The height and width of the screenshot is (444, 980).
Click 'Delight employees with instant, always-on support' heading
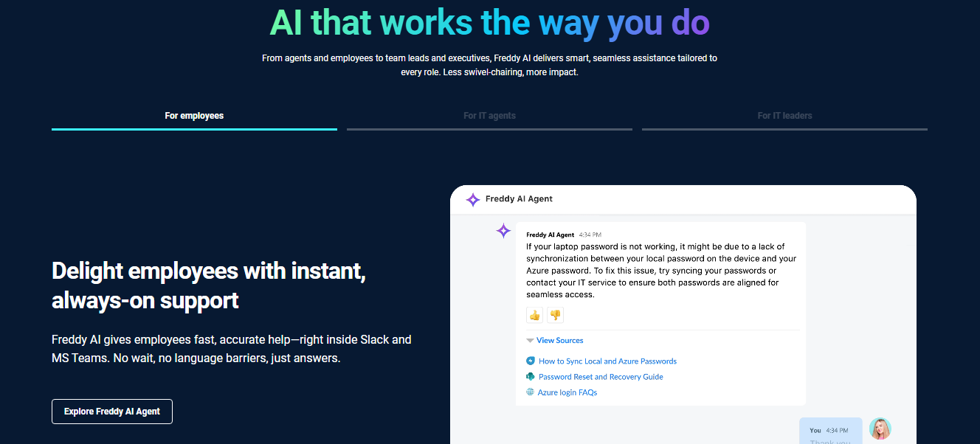coord(209,285)
